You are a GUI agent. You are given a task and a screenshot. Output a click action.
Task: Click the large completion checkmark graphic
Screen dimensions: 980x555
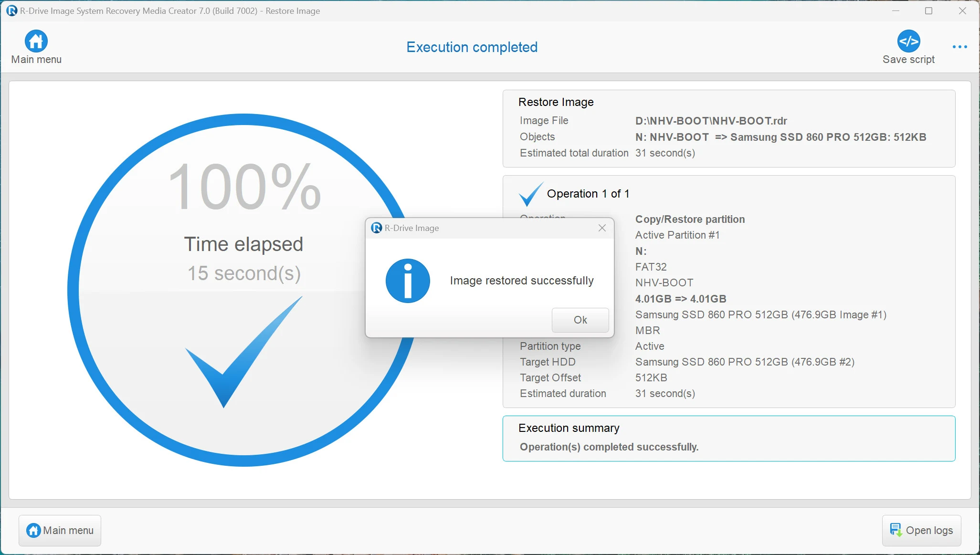pos(243,352)
